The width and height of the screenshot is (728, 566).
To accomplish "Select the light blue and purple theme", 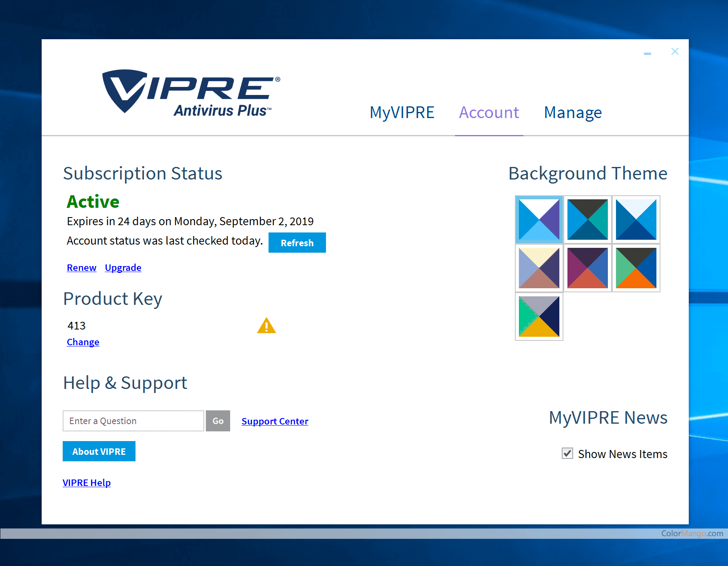I will 539,220.
